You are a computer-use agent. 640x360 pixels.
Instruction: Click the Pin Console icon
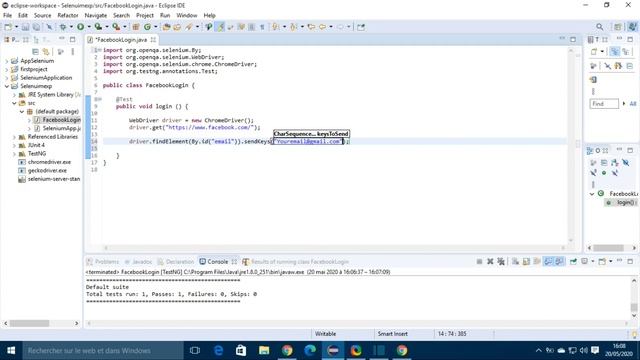(573, 262)
